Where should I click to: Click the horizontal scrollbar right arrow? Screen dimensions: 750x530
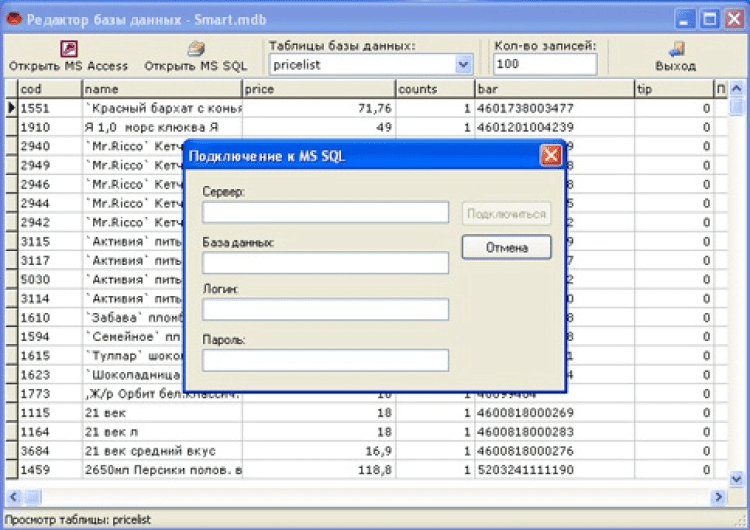point(718,497)
